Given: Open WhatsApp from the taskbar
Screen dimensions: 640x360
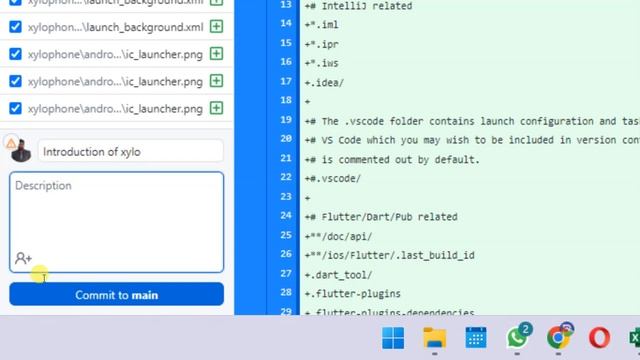Looking at the screenshot, I should [518, 337].
